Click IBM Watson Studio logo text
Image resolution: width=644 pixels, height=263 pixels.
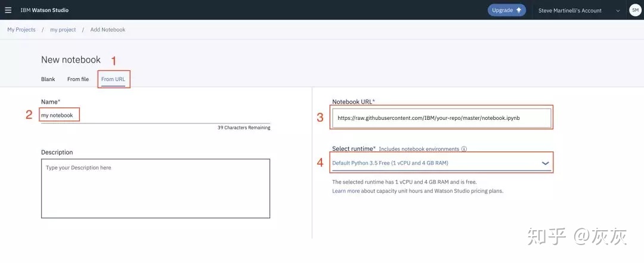pyautogui.click(x=45, y=10)
